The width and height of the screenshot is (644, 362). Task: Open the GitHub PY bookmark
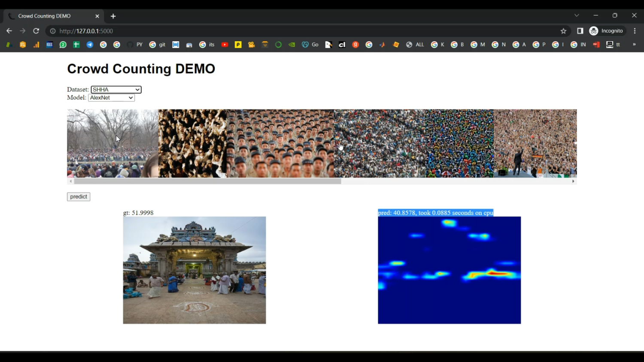coord(133,44)
